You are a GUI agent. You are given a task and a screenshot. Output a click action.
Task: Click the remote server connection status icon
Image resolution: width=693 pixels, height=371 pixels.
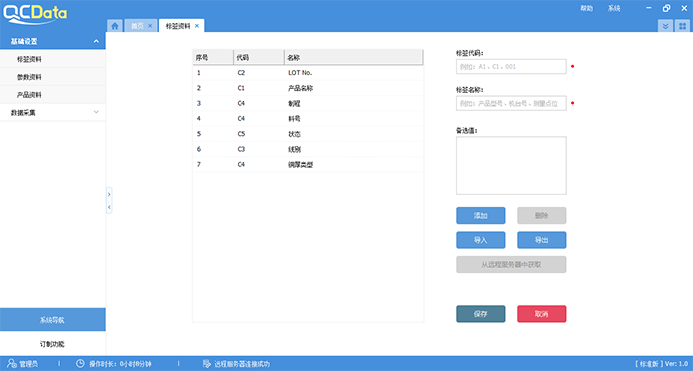[206, 363]
